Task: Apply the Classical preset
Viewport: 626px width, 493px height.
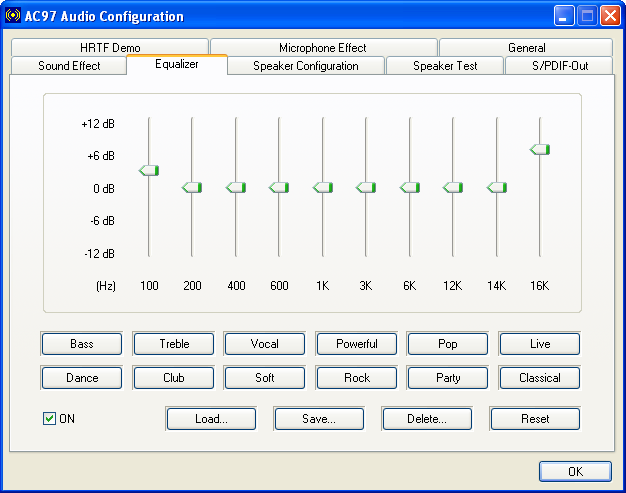Action: click(x=540, y=378)
